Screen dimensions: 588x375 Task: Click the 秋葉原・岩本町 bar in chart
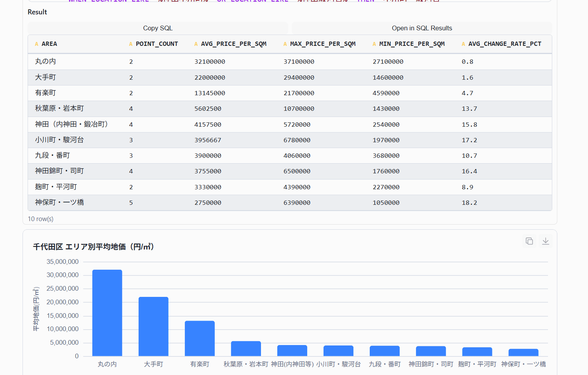[x=246, y=349]
